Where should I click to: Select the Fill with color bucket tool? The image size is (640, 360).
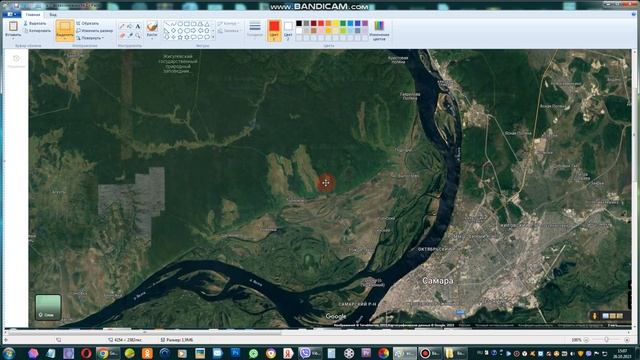click(130, 27)
